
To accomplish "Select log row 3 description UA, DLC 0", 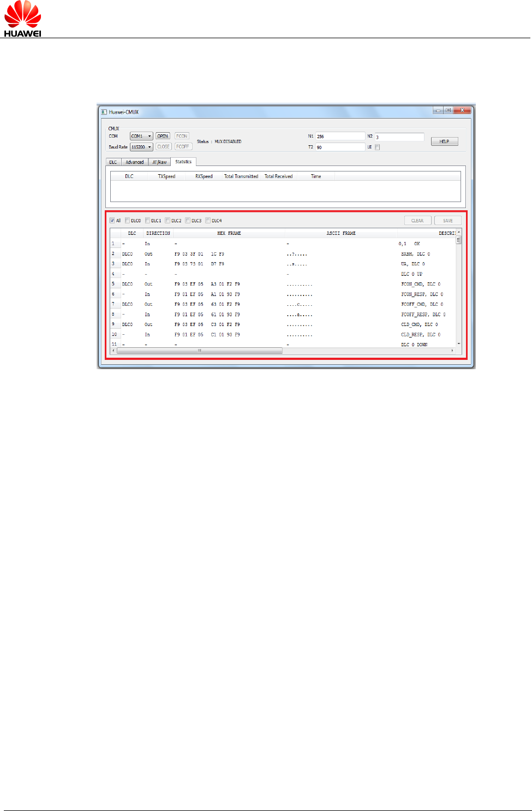I will tap(413, 264).
